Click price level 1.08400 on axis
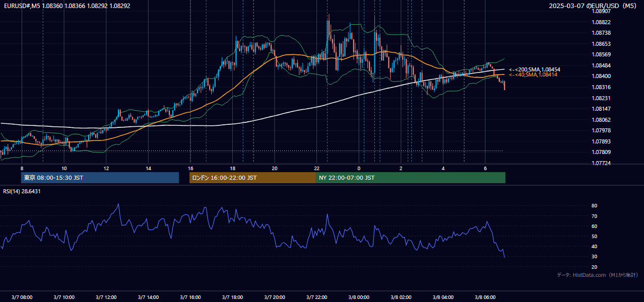 pyautogui.click(x=602, y=76)
